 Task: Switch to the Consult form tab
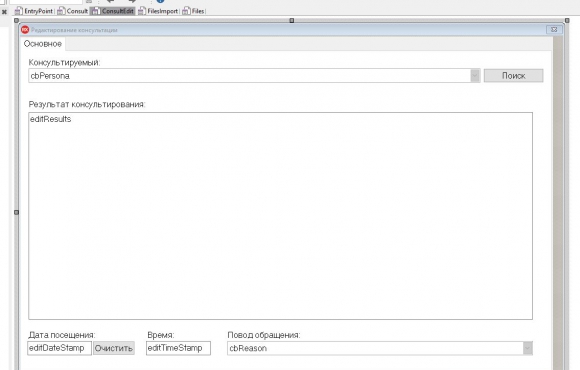pyautogui.click(x=72, y=11)
